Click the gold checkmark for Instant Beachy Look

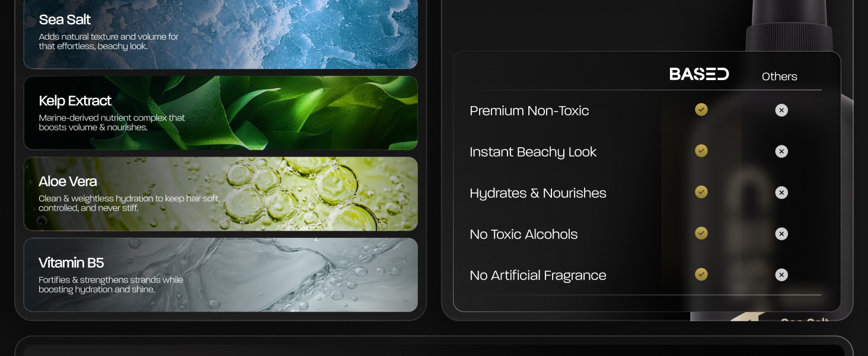701,151
